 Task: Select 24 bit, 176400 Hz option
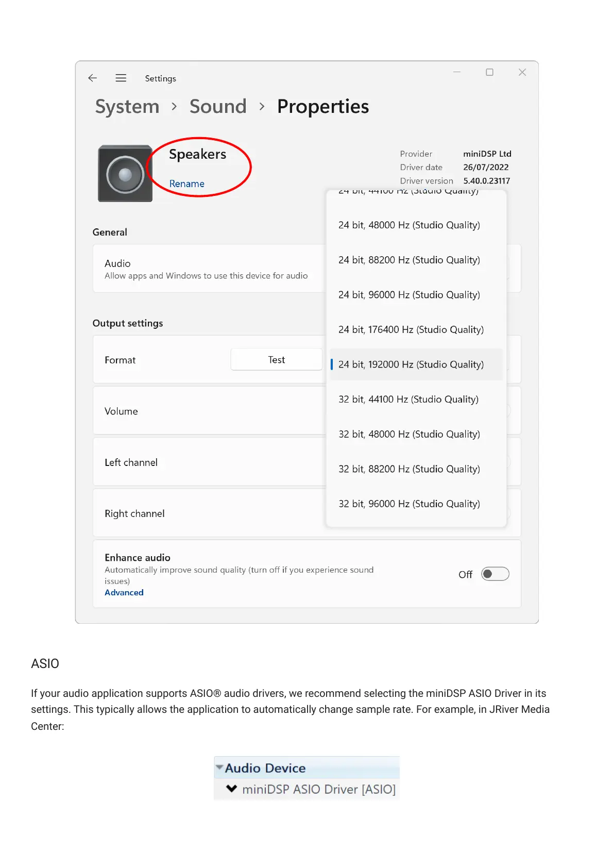tap(411, 330)
